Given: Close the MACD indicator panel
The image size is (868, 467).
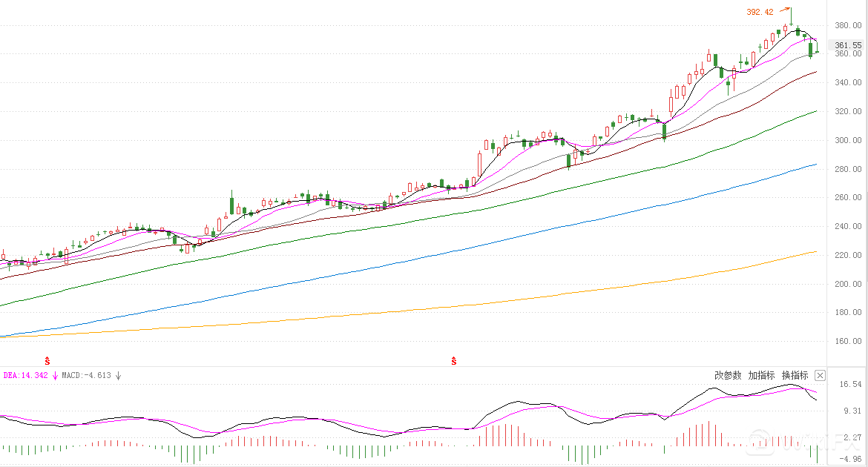Looking at the screenshot, I should pos(820,375).
